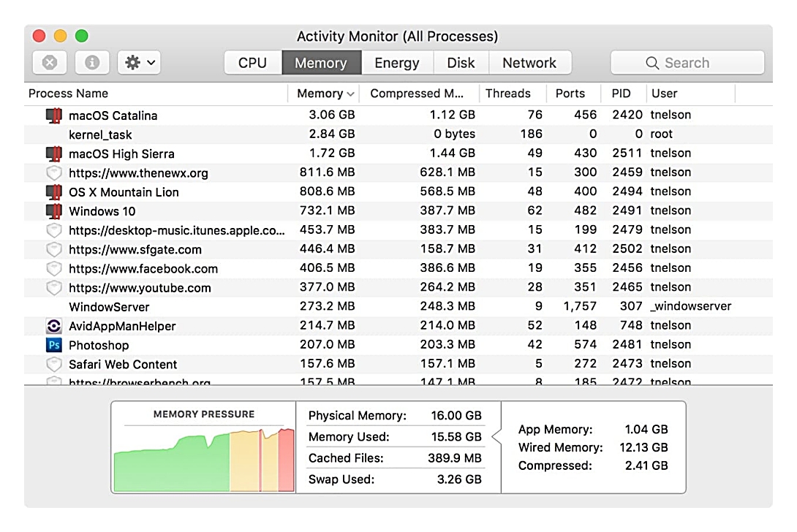Click the App Memory 1.04 GB value

(x=646, y=430)
